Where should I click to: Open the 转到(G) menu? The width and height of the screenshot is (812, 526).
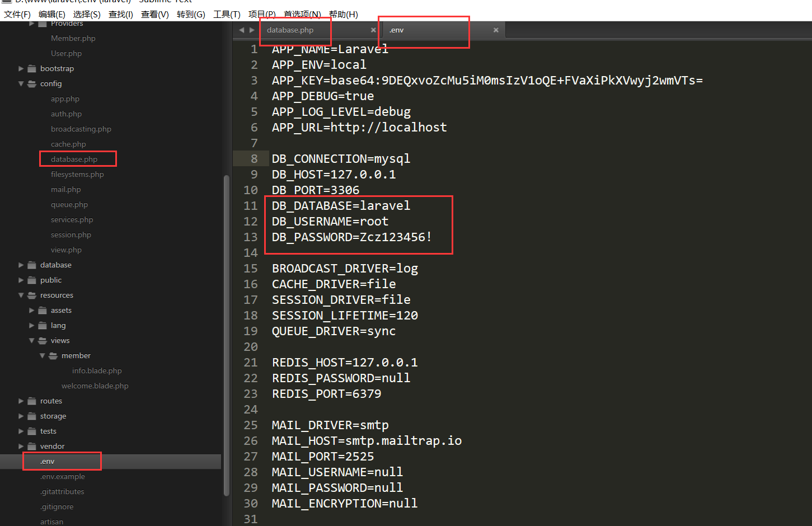coord(191,15)
